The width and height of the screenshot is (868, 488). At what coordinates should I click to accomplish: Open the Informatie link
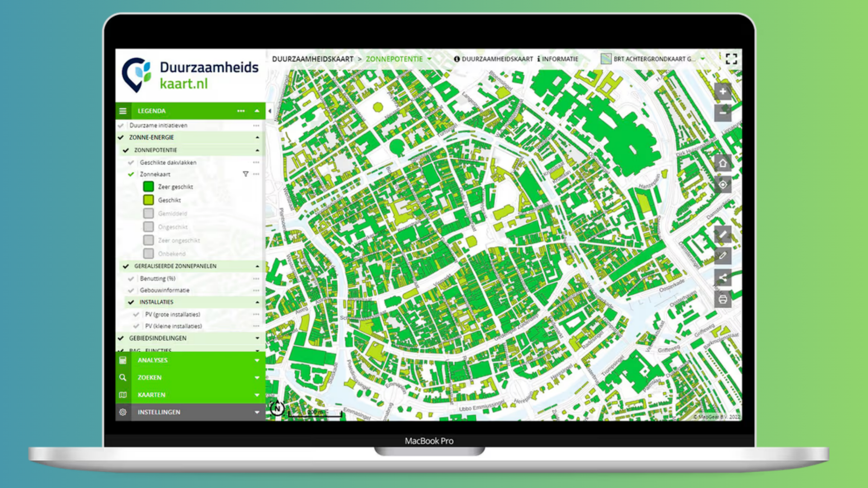tap(557, 59)
